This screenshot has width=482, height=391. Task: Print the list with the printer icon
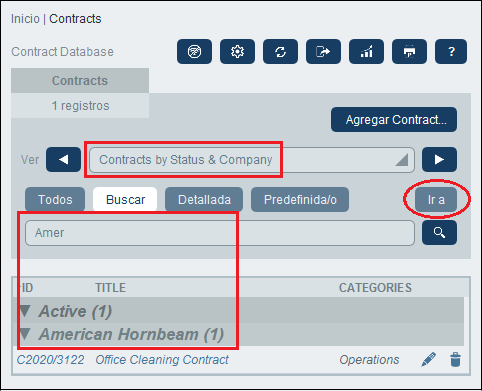pos(409,52)
